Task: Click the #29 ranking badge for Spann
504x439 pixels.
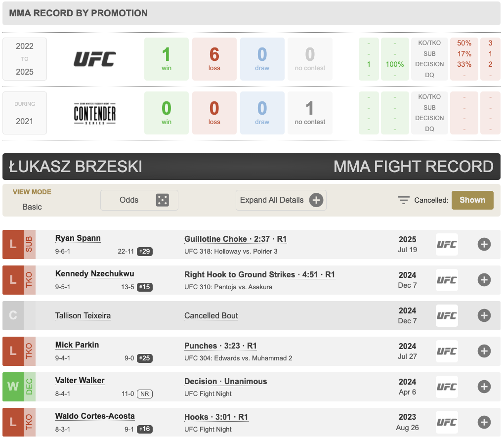Action: coord(145,251)
